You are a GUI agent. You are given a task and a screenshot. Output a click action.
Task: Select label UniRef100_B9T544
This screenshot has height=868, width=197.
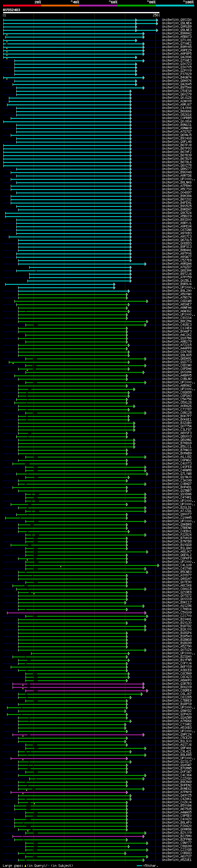click(177, 88)
